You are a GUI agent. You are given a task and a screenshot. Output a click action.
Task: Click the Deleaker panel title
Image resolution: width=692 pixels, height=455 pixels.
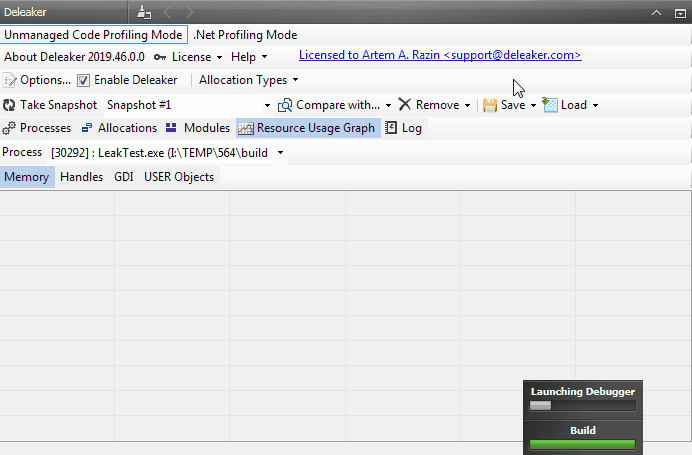[x=25, y=12]
